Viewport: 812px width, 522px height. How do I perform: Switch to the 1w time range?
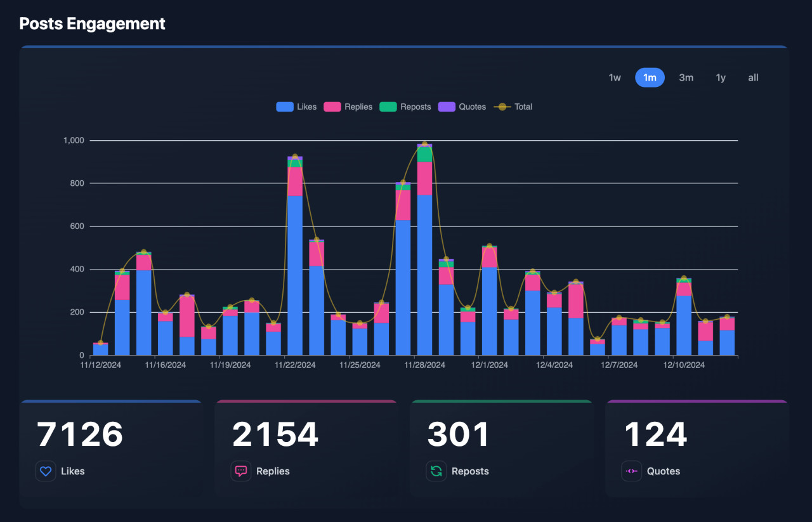click(614, 77)
